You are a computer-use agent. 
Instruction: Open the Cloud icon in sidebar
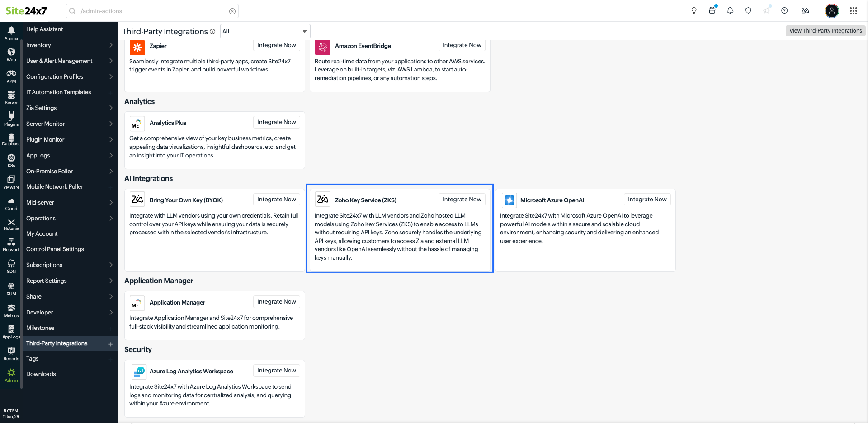(11, 204)
